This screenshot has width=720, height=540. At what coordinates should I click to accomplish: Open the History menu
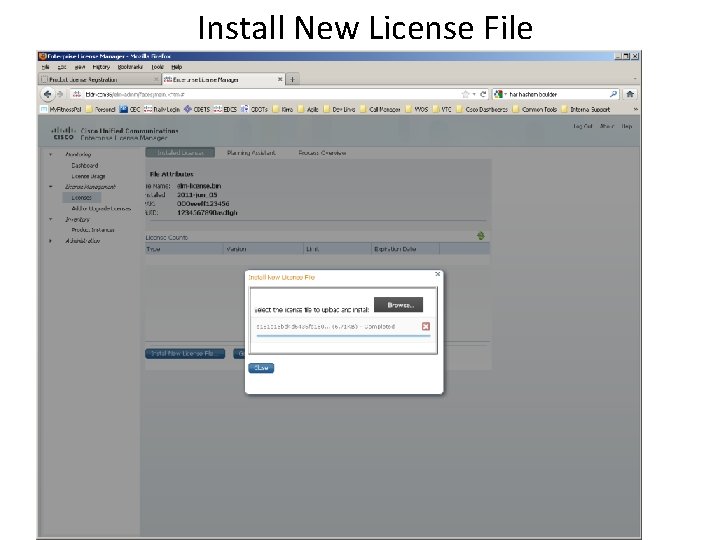click(101, 67)
